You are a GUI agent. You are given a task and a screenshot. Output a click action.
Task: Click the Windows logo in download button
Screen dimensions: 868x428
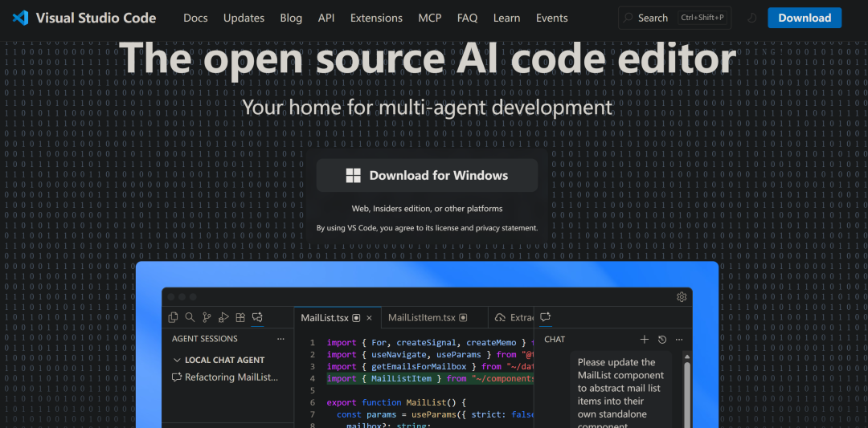353,176
